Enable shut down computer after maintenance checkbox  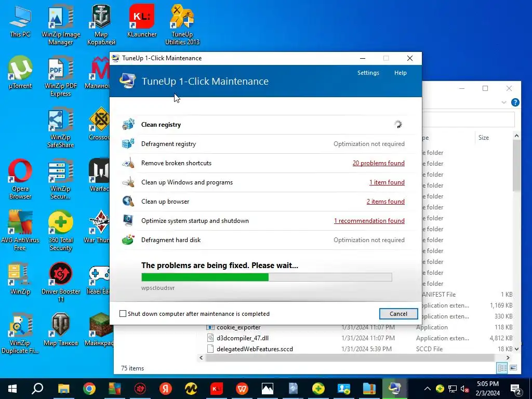[x=123, y=314]
